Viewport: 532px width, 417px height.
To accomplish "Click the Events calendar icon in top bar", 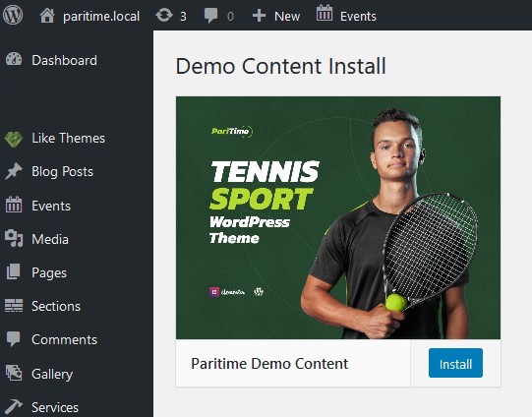I will 325,14.
